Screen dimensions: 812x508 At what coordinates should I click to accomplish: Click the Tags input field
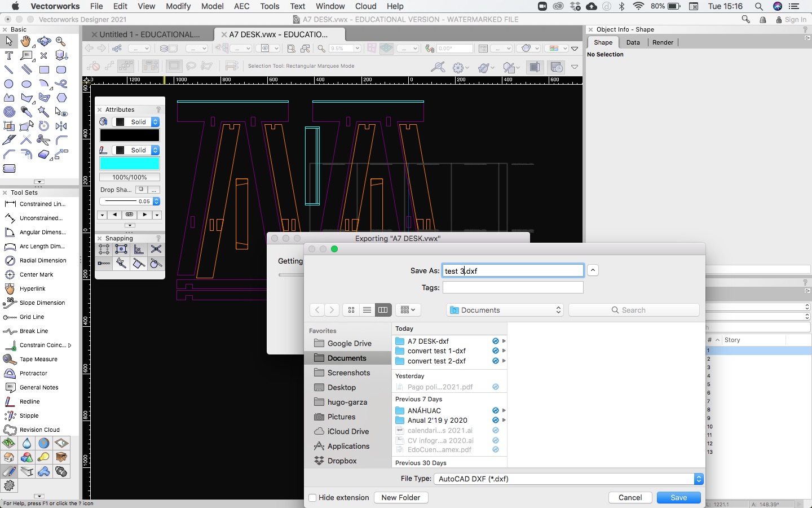coord(513,287)
